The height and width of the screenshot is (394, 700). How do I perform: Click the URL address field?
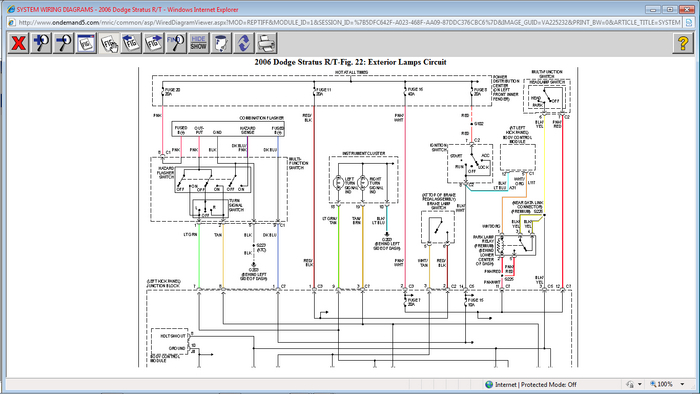pos(350,22)
